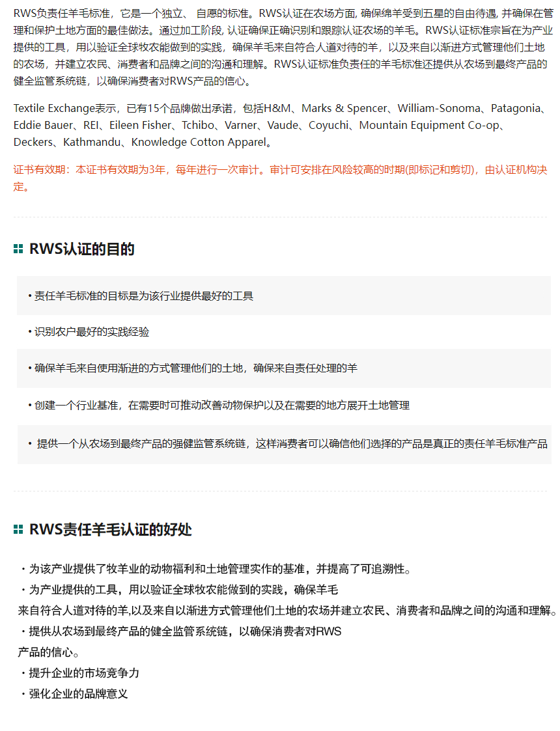Click the row starting with 创建一个行业基准
Screen dimensions: 560x731
221,406
